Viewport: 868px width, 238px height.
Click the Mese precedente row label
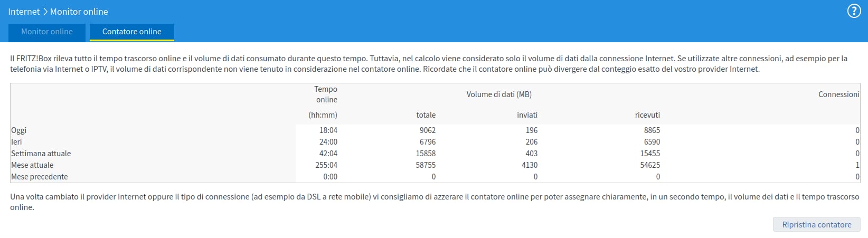[40, 177]
